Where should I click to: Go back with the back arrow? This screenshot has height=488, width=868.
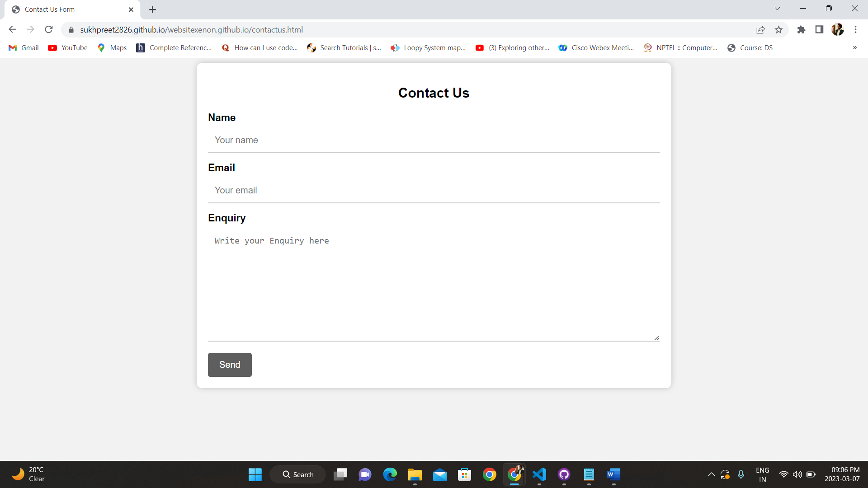click(13, 30)
